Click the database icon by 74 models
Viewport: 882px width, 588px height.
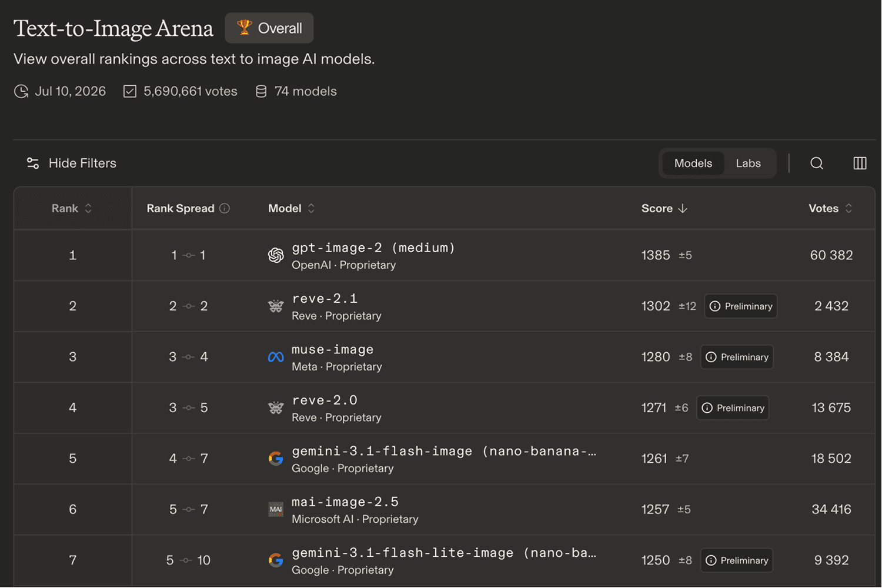[261, 91]
